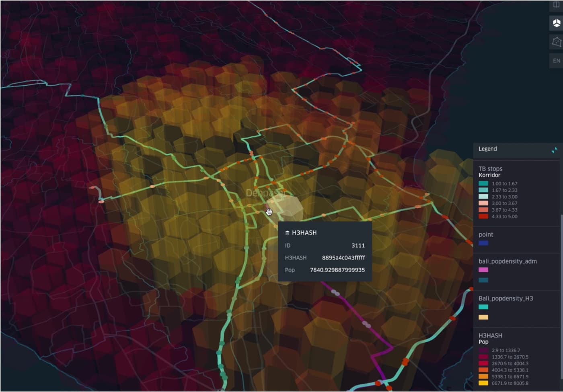Viewport: 563px width, 392px height.
Task: Open the EN language selector
Action: click(556, 61)
